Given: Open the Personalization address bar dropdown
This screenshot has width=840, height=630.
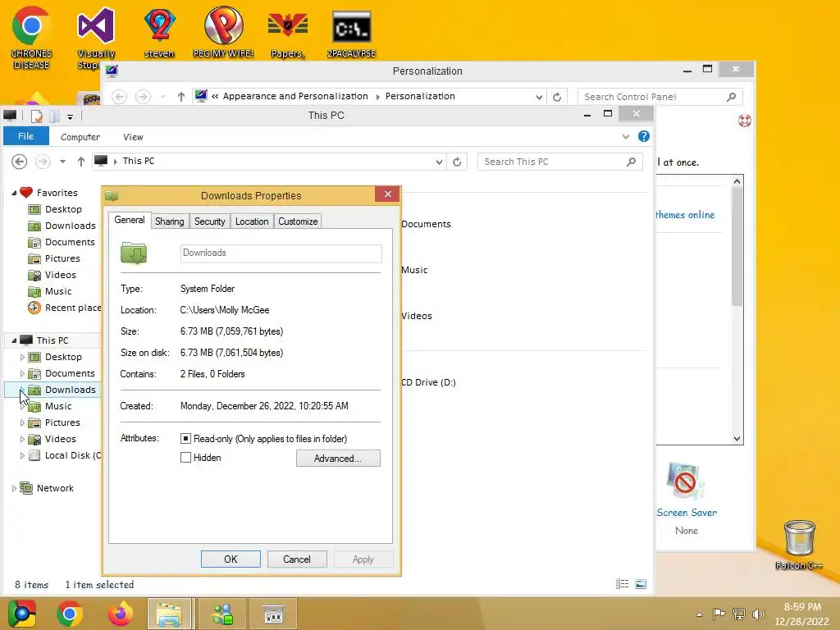Looking at the screenshot, I should 539,97.
